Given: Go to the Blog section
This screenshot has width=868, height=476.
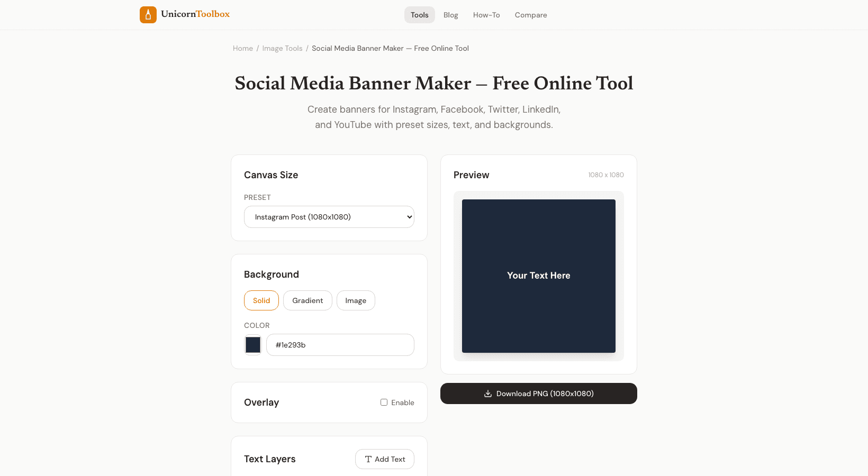Looking at the screenshot, I should coord(450,15).
